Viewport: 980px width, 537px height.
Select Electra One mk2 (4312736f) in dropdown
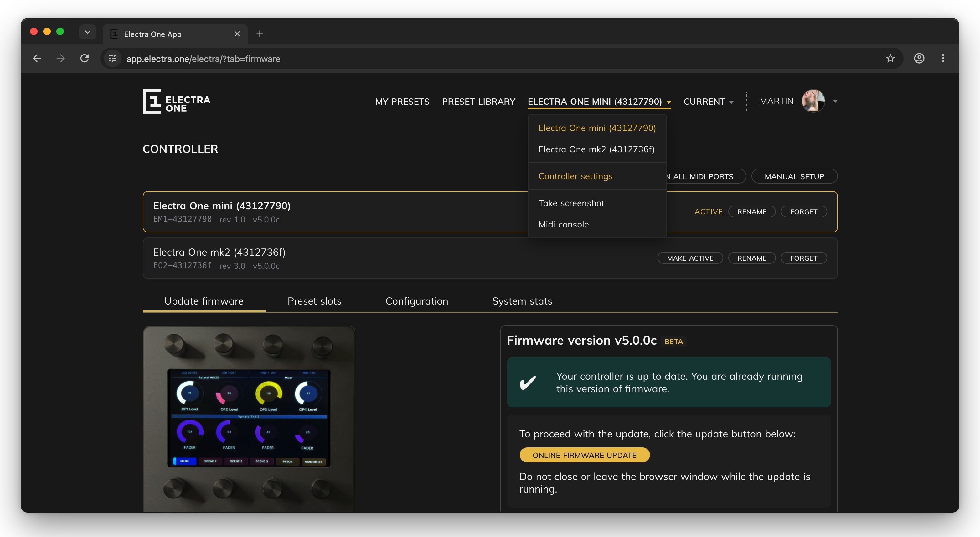(597, 149)
